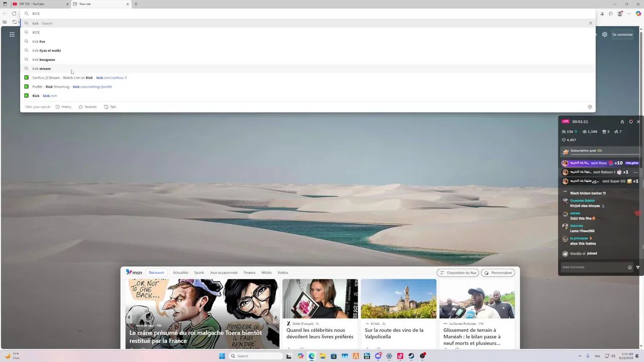The image size is (644, 362).
Task: Open three-dot menu on Balloon gift row
Action: (x=635, y=172)
